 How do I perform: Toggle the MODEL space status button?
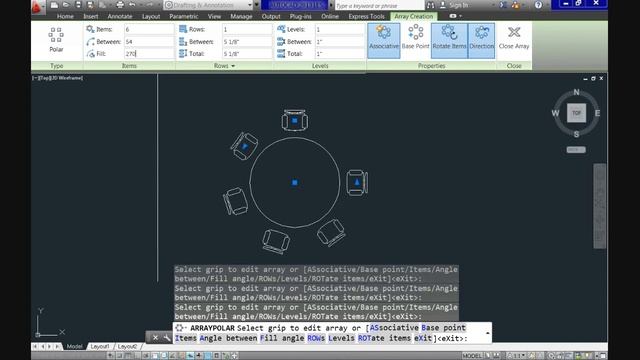point(472,356)
